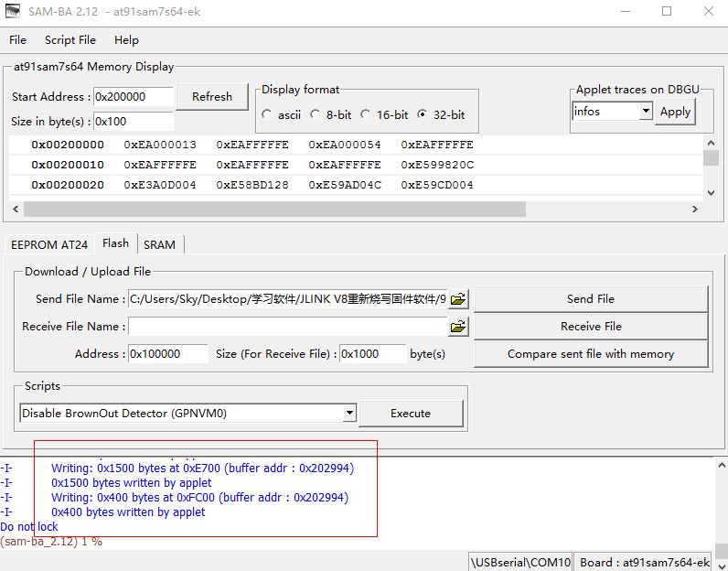Select the memory address 0x00200010 row label
This screenshot has width=728, height=571.
(68, 165)
